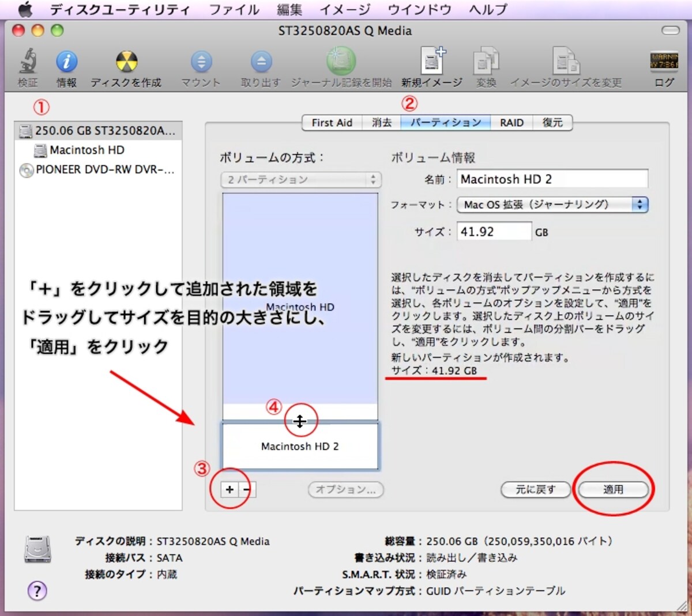
Task: Click ジャーナル記録を開始 toolbar icon
Action: (341, 61)
